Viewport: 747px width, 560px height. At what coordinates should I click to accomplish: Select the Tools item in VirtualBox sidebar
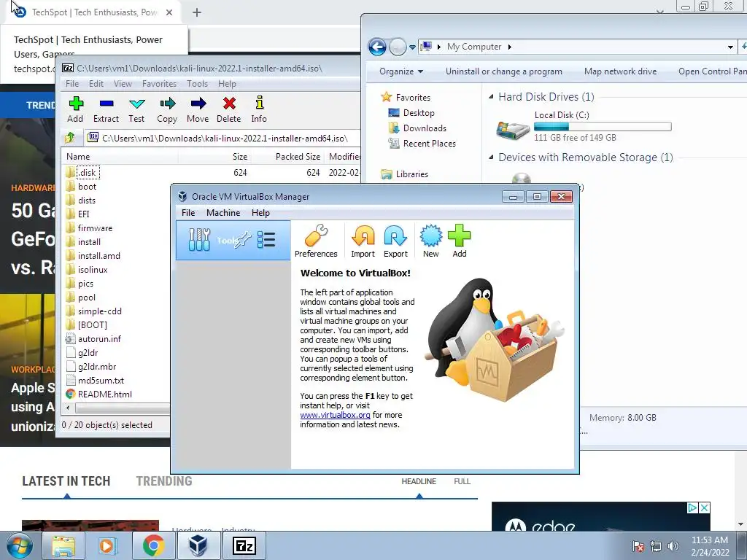(233, 240)
